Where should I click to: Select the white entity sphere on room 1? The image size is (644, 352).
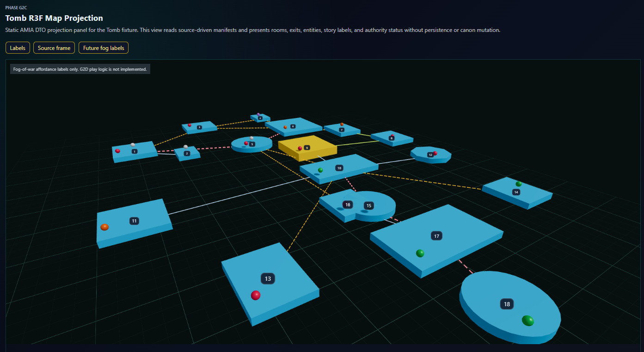point(133,145)
